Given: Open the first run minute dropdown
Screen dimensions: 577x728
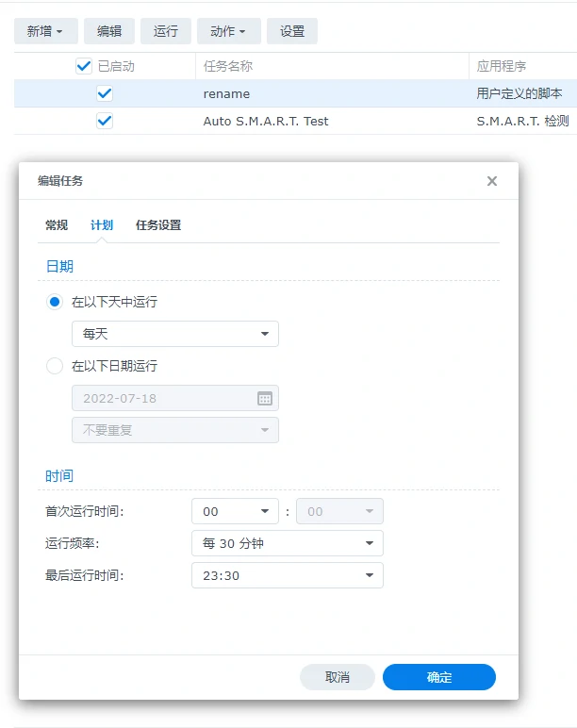Looking at the screenshot, I should pos(339,511).
